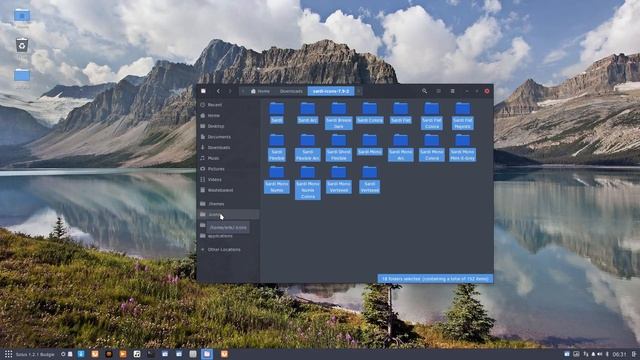Select the folder named just Sardi
The image size is (640, 360).
coord(277,113)
